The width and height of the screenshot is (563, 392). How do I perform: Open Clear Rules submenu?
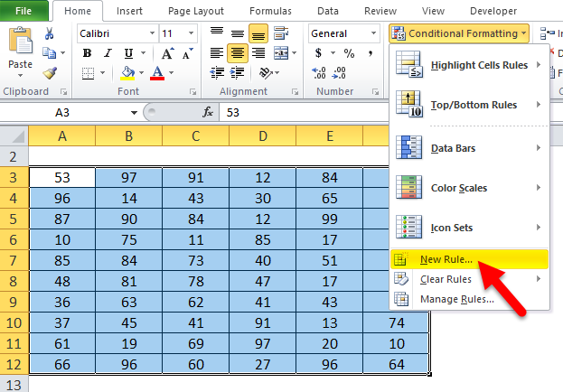[x=469, y=279]
